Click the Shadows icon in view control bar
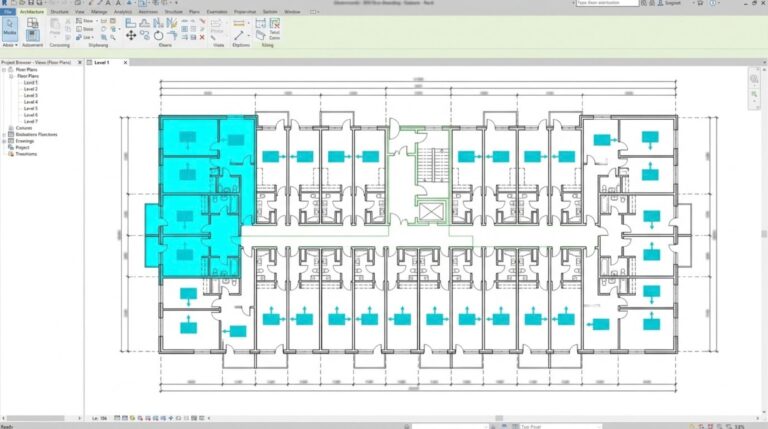Screen dimensions: 768x429 pos(140,418)
